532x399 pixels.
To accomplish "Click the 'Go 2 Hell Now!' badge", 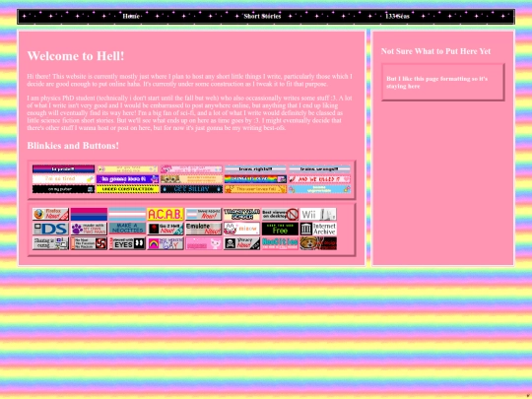I will coord(166,229).
